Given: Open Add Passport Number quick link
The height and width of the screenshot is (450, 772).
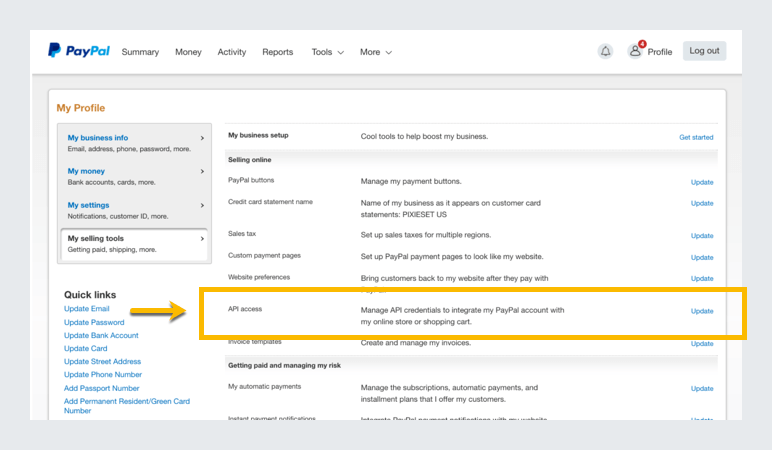Looking at the screenshot, I should coord(101,388).
